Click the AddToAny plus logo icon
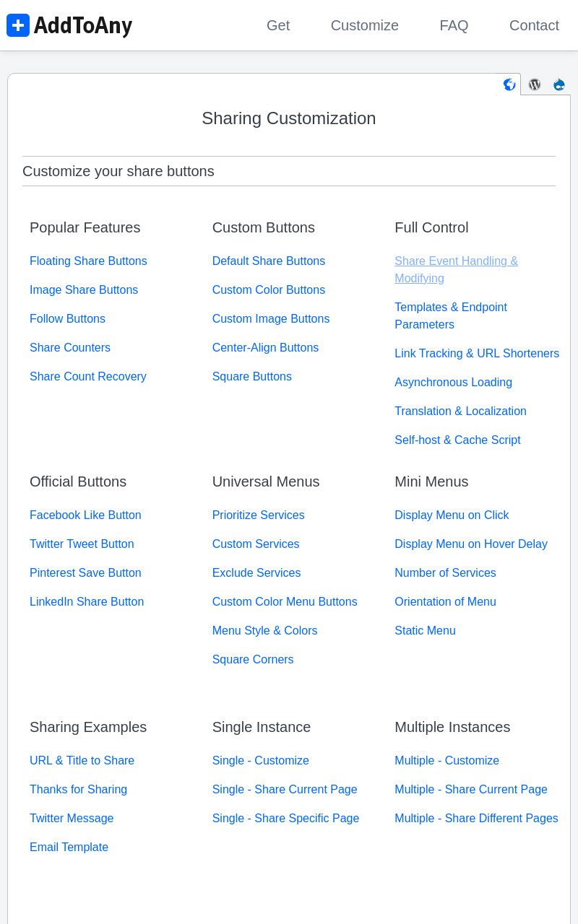Viewport: 578px width, 924px height. point(18,25)
